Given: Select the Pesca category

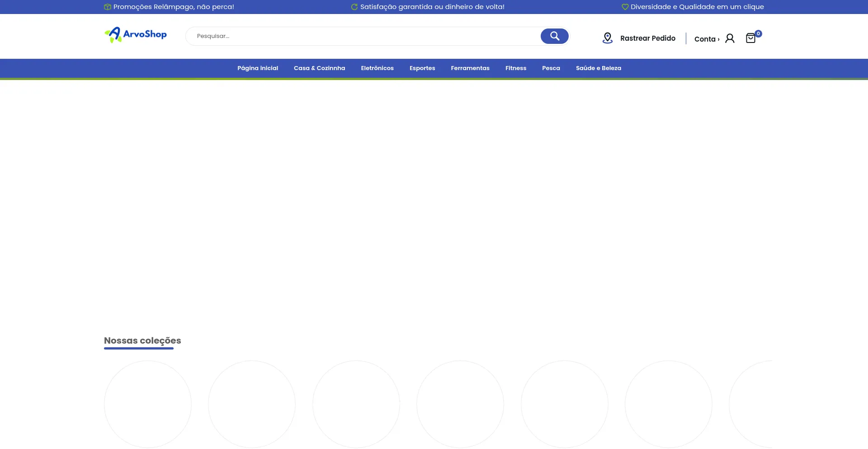Looking at the screenshot, I should coord(551,68).
